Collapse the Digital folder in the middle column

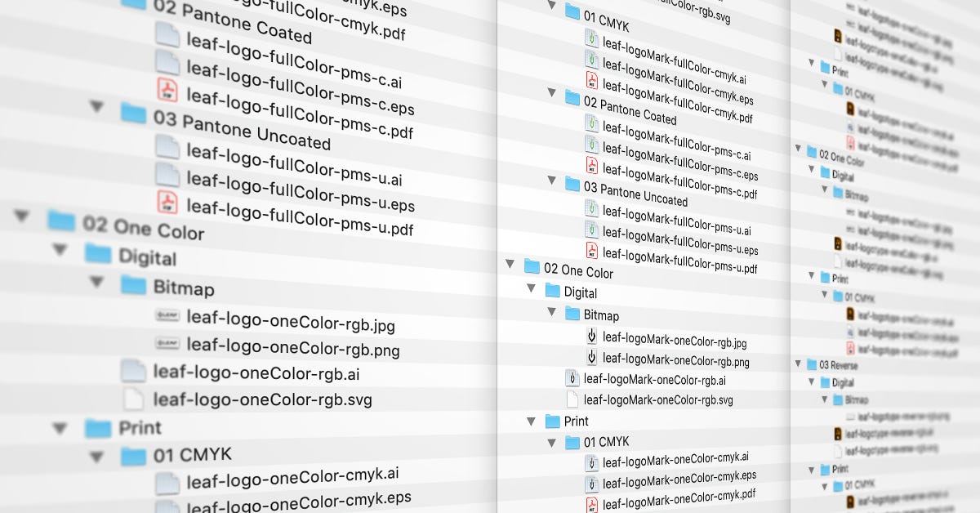[x=532, y=288]
